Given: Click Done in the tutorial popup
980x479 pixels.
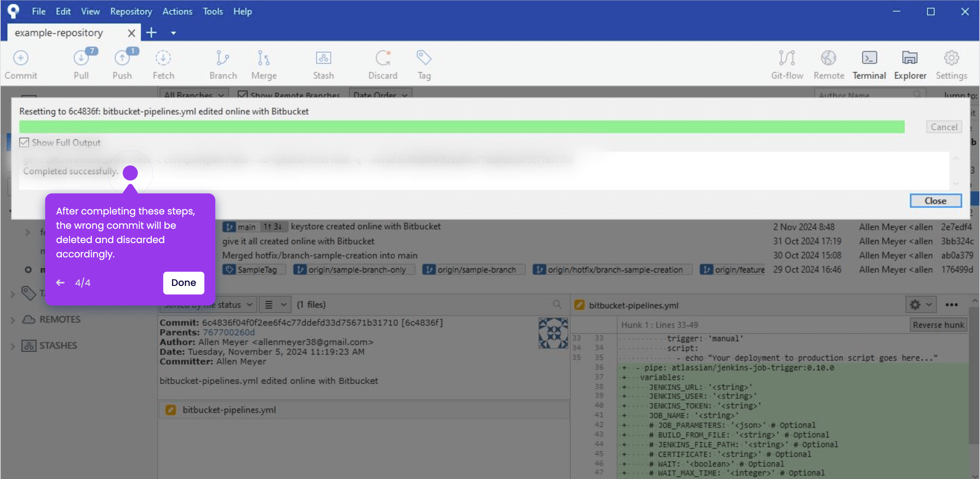Looking at the screenshot, I should point(183,283).
